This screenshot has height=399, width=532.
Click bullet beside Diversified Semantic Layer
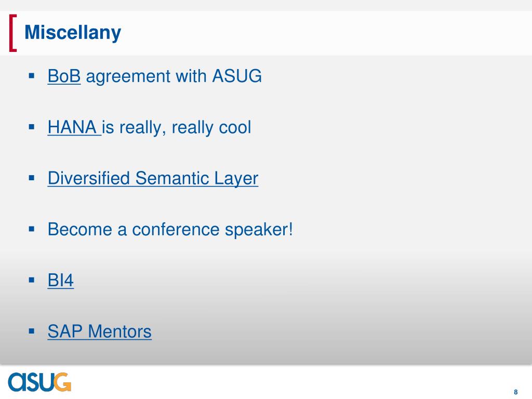point(32,178)
